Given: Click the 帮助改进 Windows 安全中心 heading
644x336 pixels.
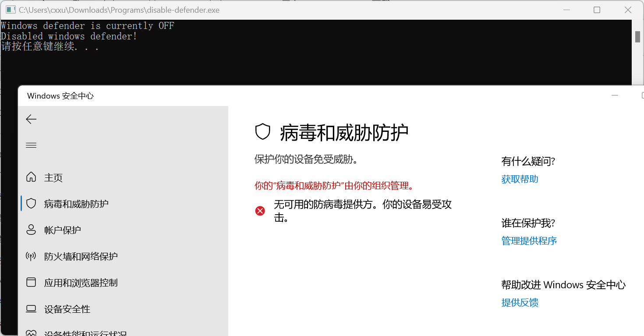Looking at the screenshot, I should tap(564, 285).
